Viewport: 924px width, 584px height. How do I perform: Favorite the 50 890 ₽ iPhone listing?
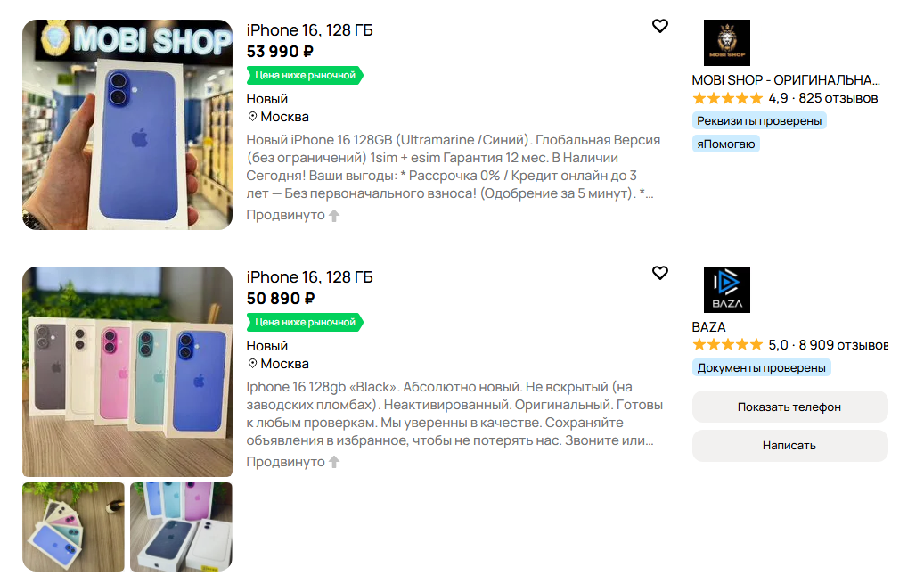click(x=660, y=273)
